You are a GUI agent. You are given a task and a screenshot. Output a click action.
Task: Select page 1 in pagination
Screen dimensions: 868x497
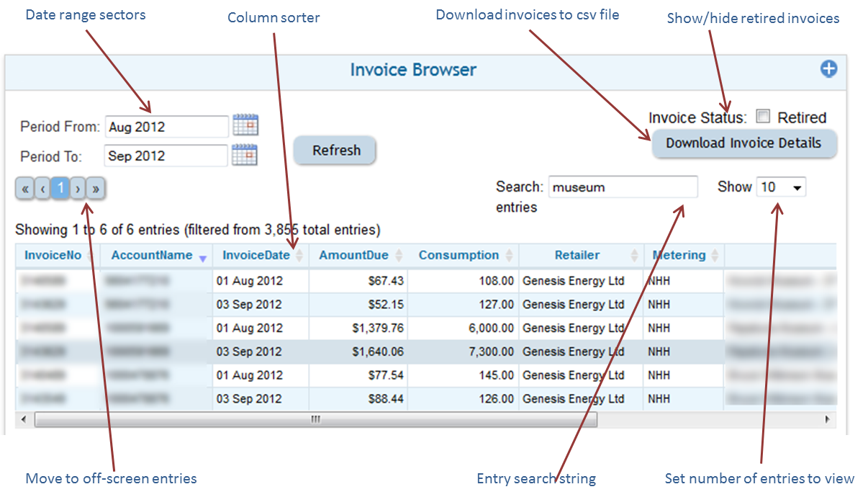(60, 189)
